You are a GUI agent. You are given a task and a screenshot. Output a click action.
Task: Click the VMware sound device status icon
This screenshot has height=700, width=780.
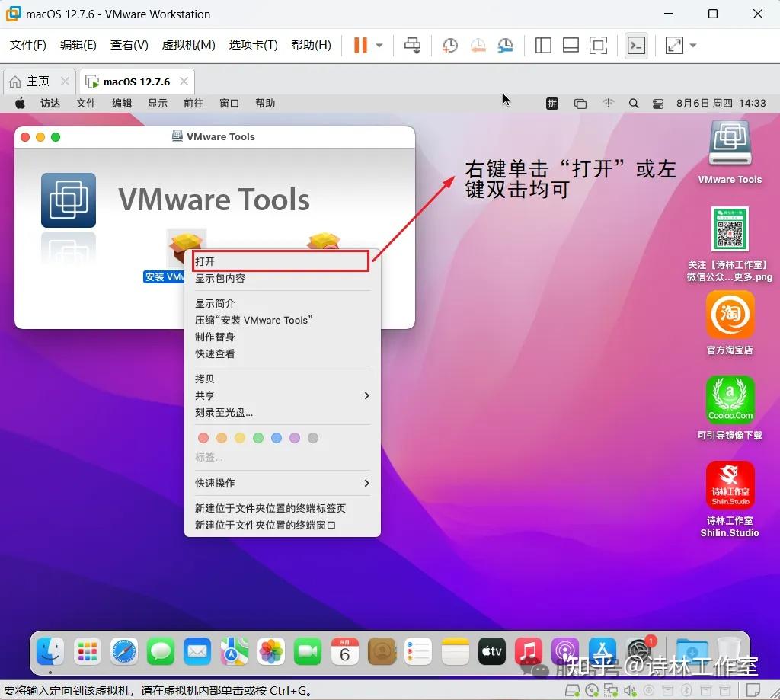click(630, 690)
